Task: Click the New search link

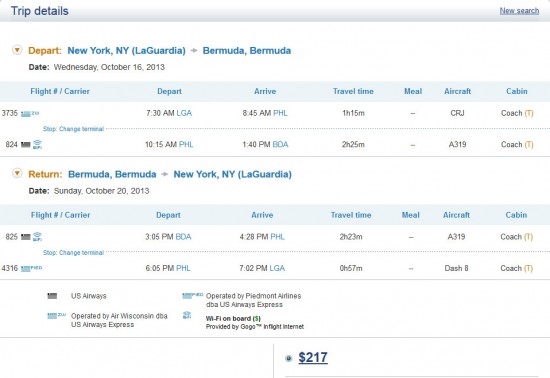Action: point(519,11)
